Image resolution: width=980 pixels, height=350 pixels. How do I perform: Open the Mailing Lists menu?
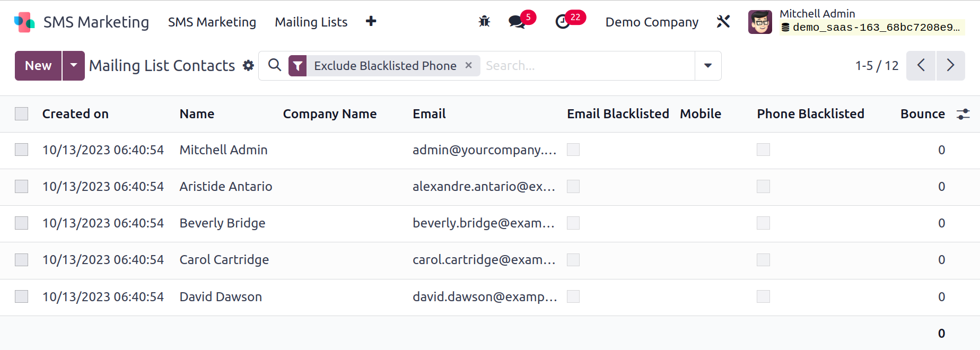[x=311, y=22]
